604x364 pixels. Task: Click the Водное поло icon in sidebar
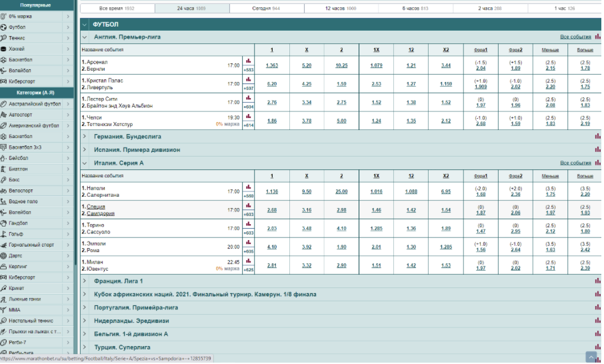(x=3, y=201)
